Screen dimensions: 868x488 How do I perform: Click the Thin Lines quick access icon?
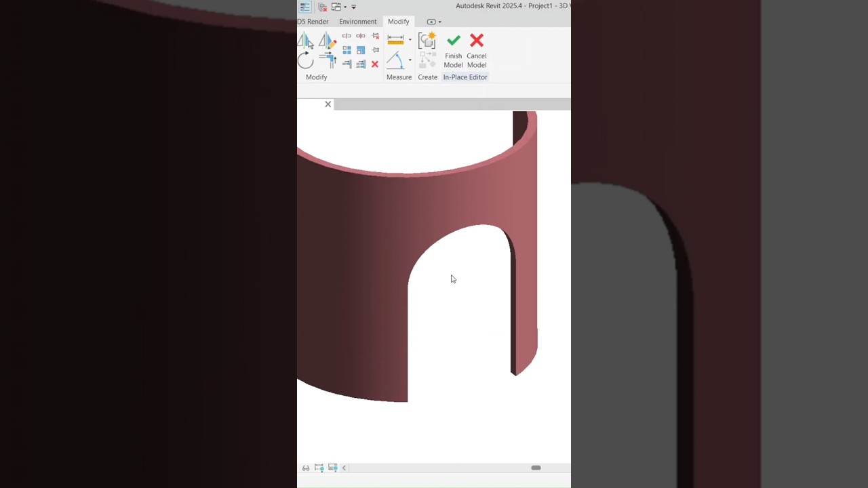click(x=305, y=7)
